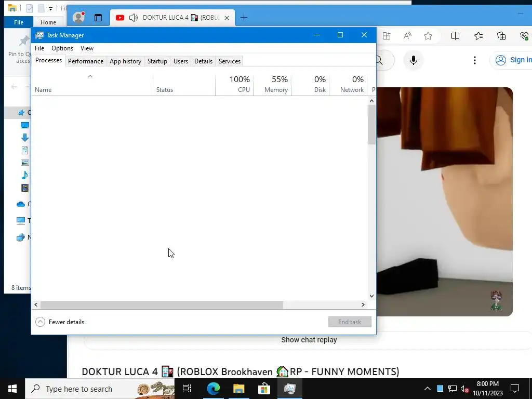The height and width of the screenshot is (399, 532).
Task: Sort processes by Name column
Action: click(92, 85)
